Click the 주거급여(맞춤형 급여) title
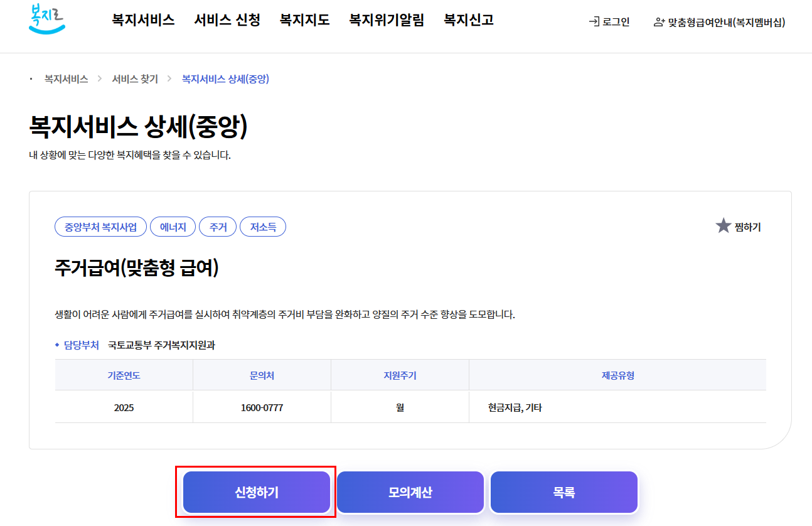Screen dimensions: 812x526 (x=137, y=268)
